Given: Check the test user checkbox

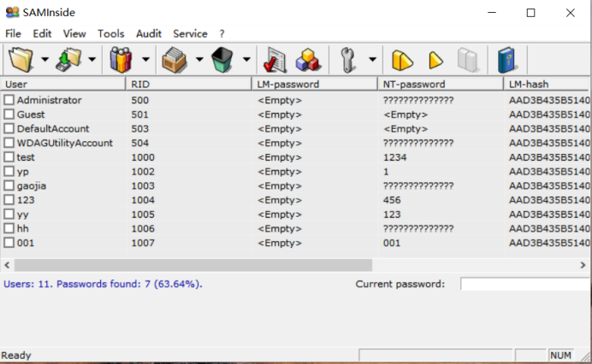Looking at the screenshot, I should (9, 157).
